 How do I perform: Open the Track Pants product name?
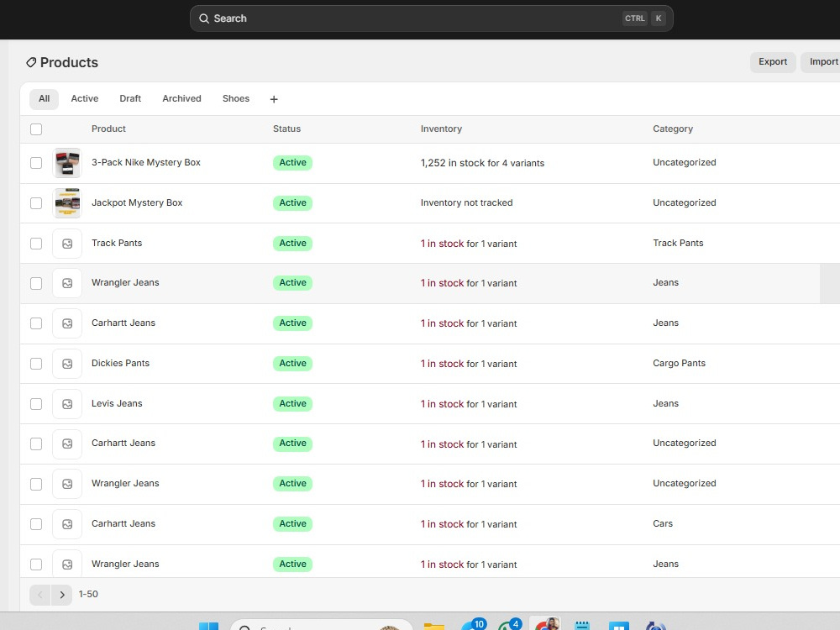coord(117,243)
